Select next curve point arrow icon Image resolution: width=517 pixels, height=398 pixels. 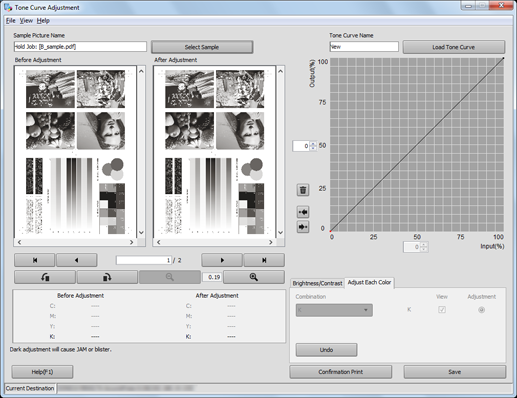click(x=303, y=227)
